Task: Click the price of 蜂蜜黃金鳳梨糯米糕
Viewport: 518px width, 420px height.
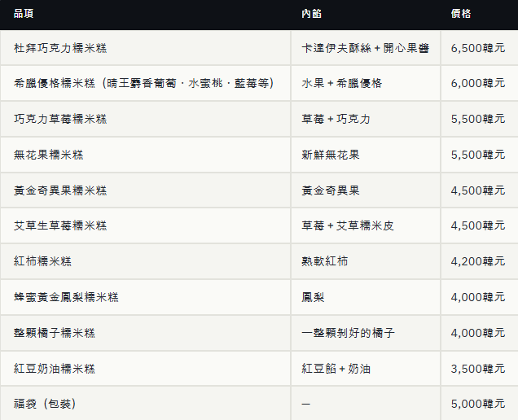Action: tap(480, 297)
